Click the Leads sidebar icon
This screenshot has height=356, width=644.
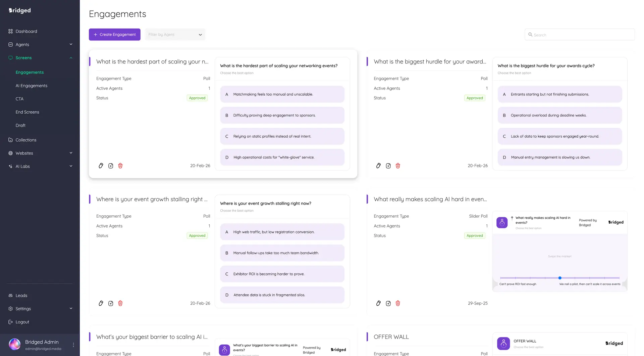click(11, 295)
